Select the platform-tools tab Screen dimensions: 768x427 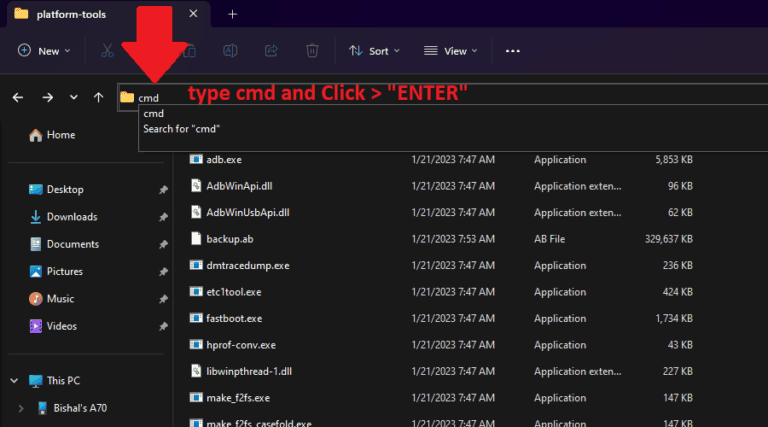(x=80, y=14)
